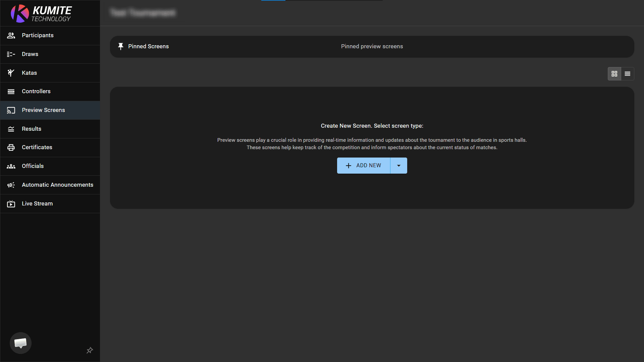The height and width of the screenshot is (362, 644).
Task: Open the chat bubble in bottom-left corner
Action: pos(20,343)
